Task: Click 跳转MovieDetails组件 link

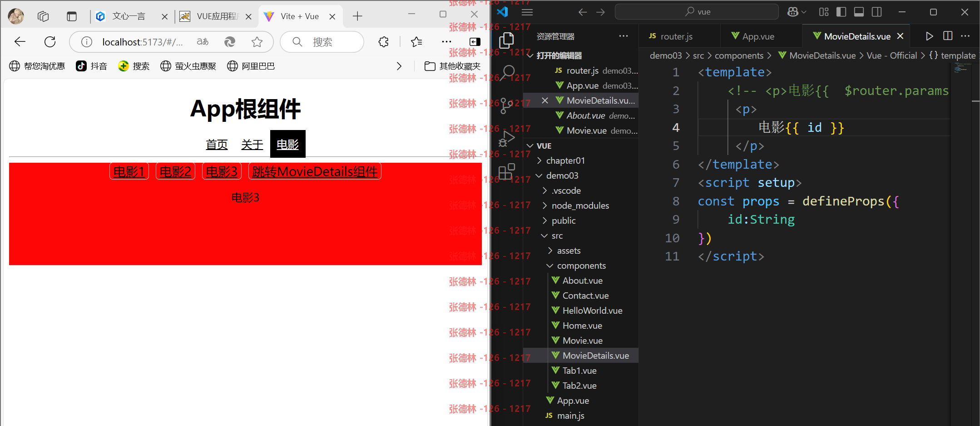Action: click(x=315, y=171)
